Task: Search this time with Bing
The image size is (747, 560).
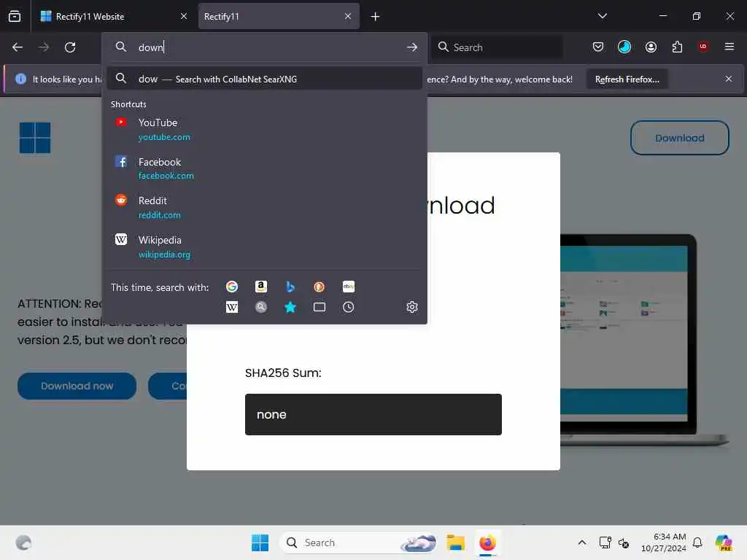Action: pos(290,287)
